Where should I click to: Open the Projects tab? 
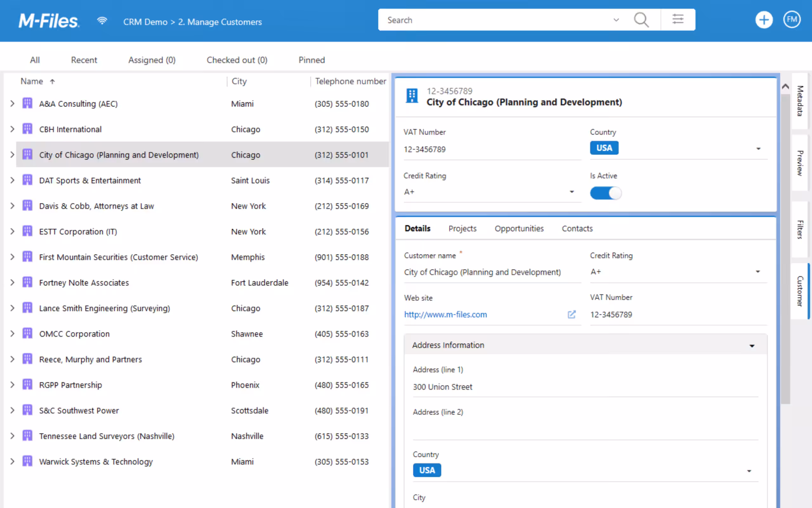462,229
